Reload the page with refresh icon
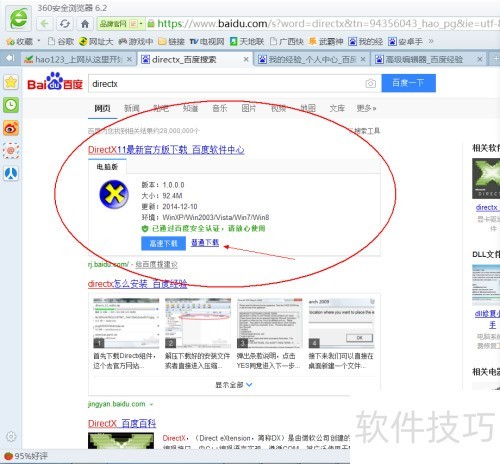This screenshot has width=500, height=464. click(x=65, y=24)
